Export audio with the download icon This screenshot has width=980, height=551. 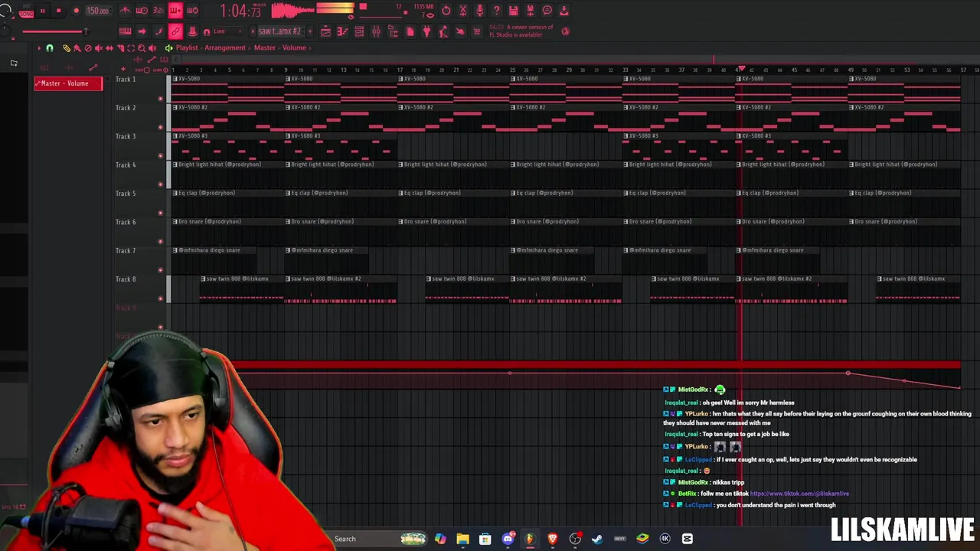point(564,11)
